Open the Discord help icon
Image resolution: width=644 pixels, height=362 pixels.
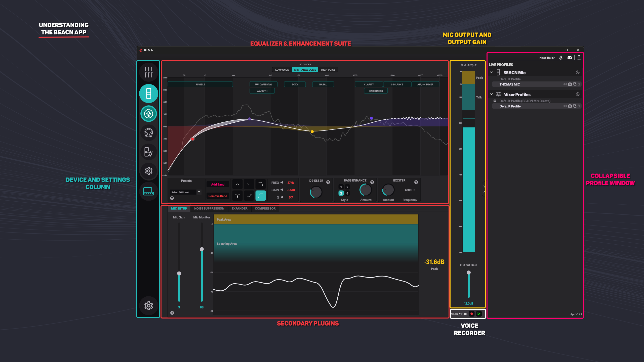570,58
